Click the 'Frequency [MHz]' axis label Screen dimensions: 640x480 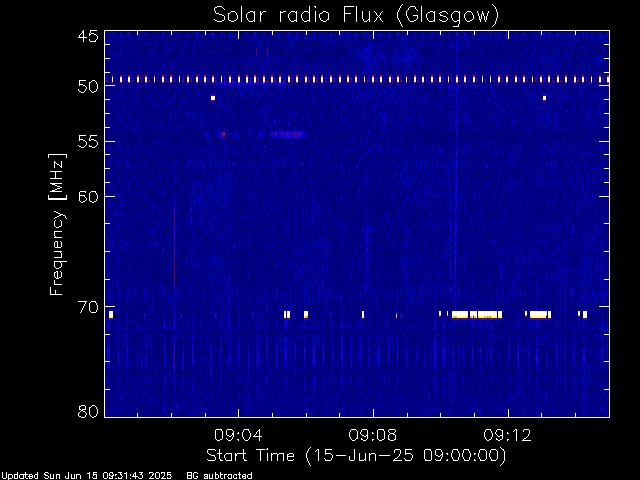[57, 224]
